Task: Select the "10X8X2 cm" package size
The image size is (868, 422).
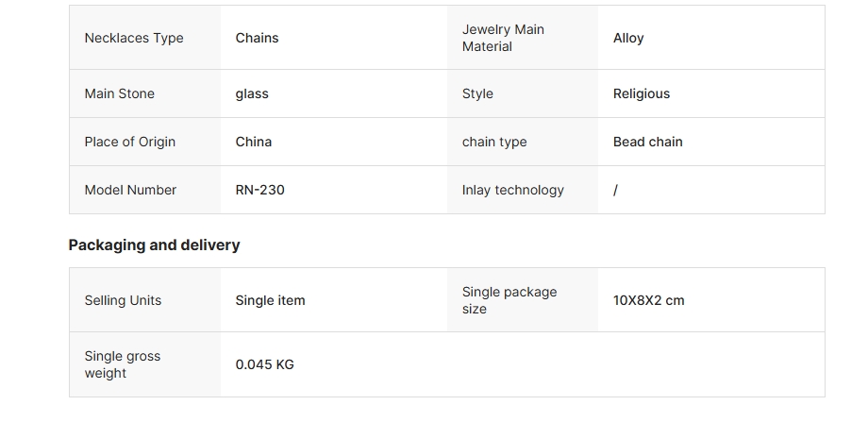Action: [649, 300]
